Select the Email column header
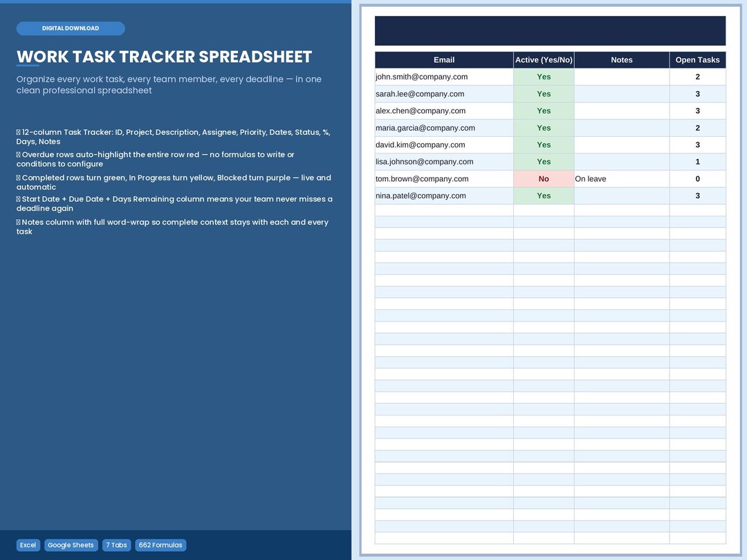Image resolution: width=747 pixels, height=560 pixels. [444, 60]
